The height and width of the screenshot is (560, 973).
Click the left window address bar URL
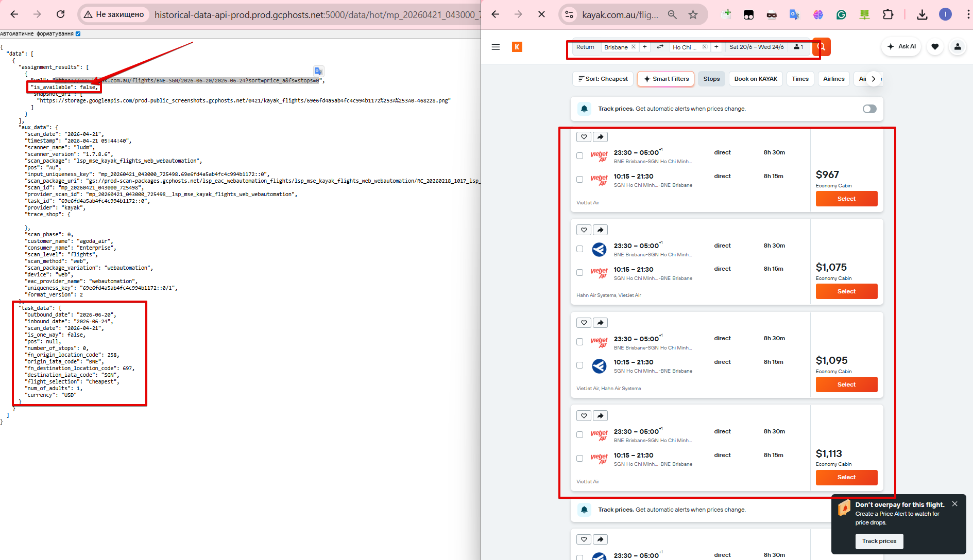click(317, 14)
